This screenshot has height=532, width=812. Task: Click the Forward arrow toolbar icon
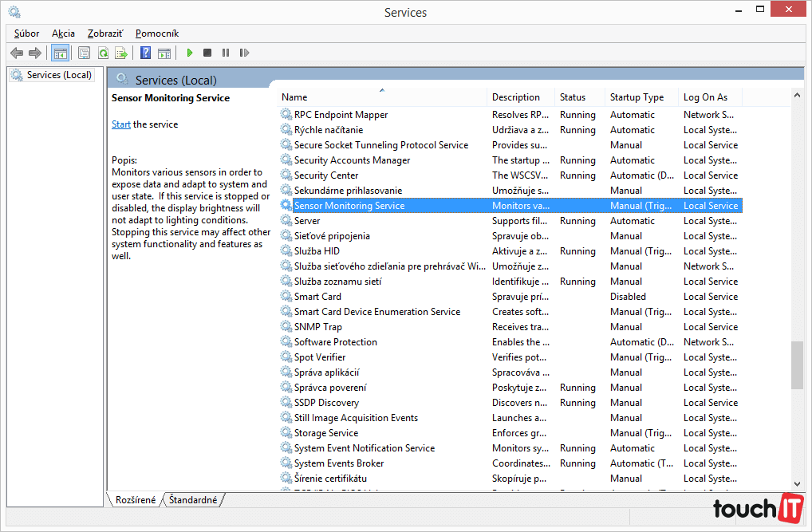tap(34, 53)
